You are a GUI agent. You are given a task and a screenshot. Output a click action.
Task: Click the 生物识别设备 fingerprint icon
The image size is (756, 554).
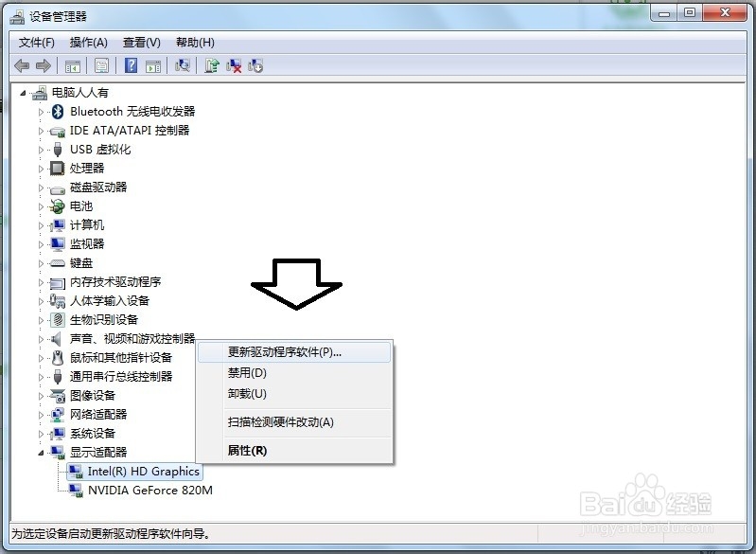[x=58, y=319]
